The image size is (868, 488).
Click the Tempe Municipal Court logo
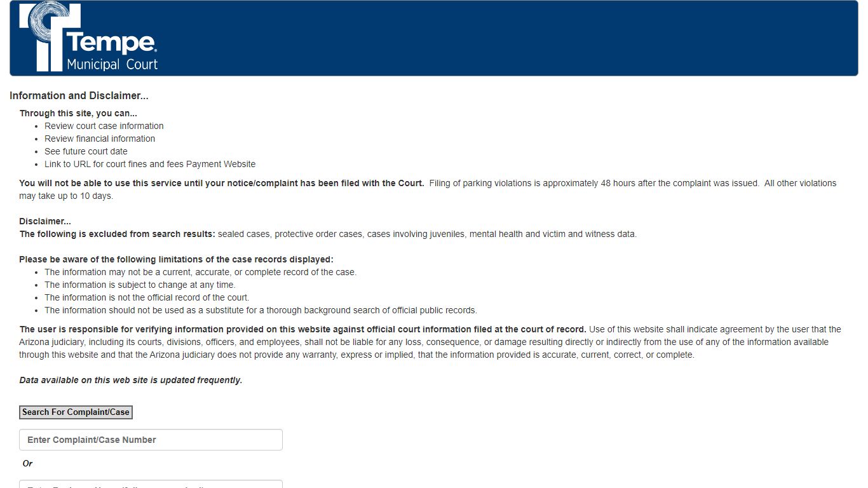tap(88, 37)
